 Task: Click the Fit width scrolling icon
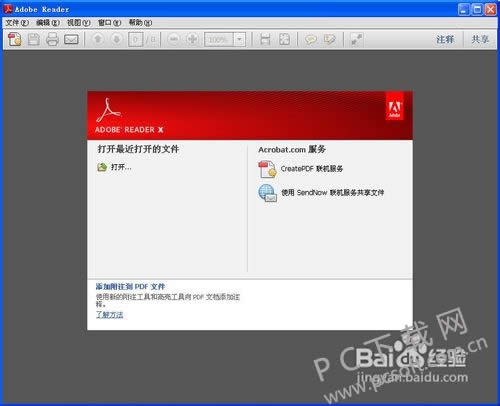265,39
